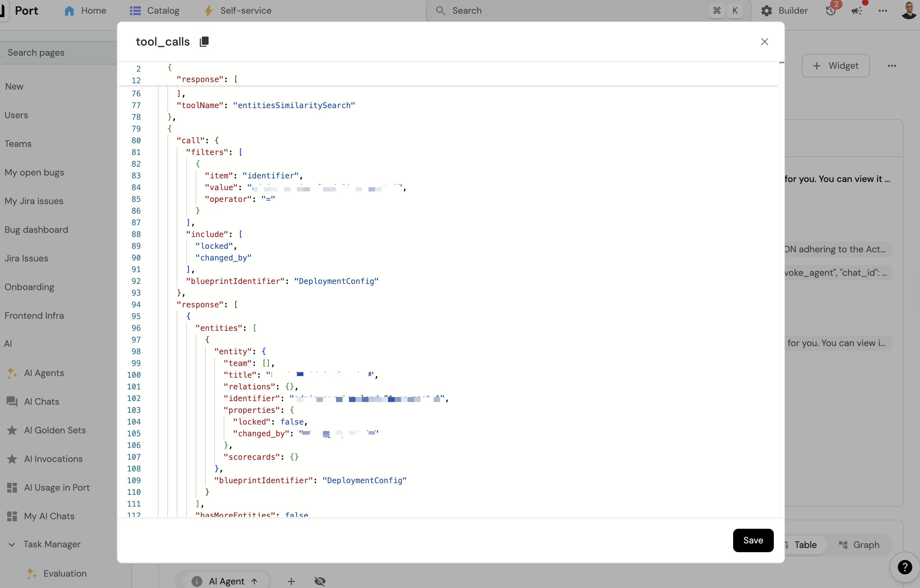Screen dimensions: 920x588
Task: Open the top bar more options menu
Action: [883, 11]
